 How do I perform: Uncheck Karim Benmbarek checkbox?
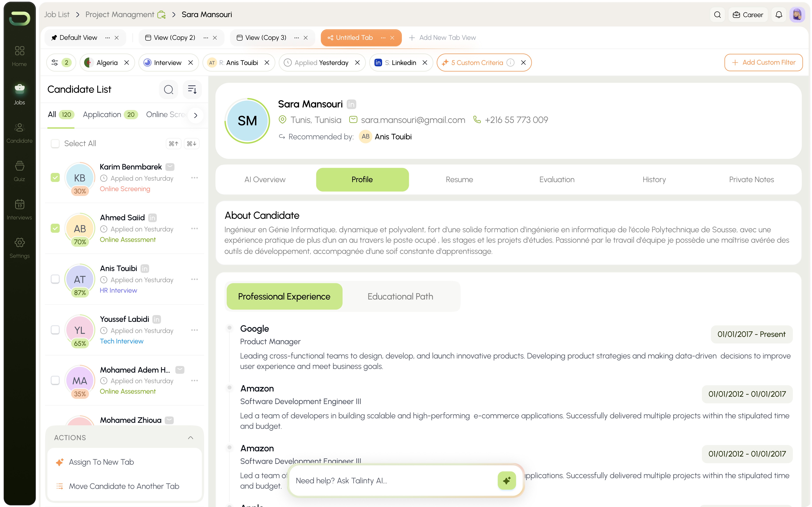click(x=55, y=177)
